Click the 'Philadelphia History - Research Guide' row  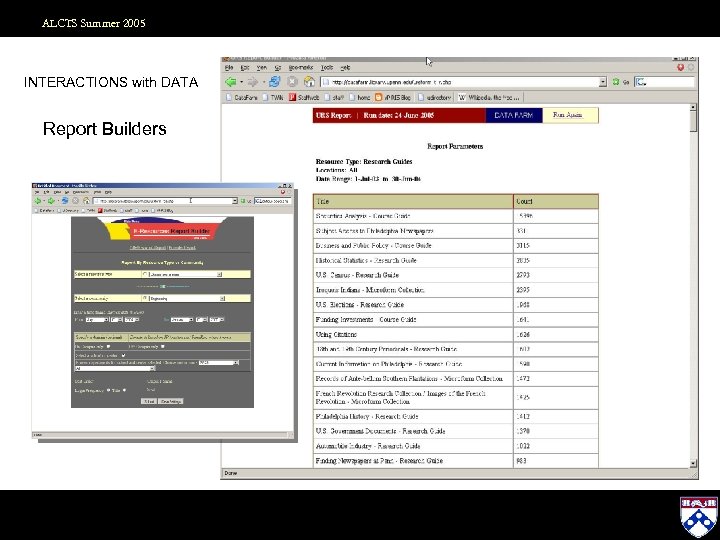(456, 416)
